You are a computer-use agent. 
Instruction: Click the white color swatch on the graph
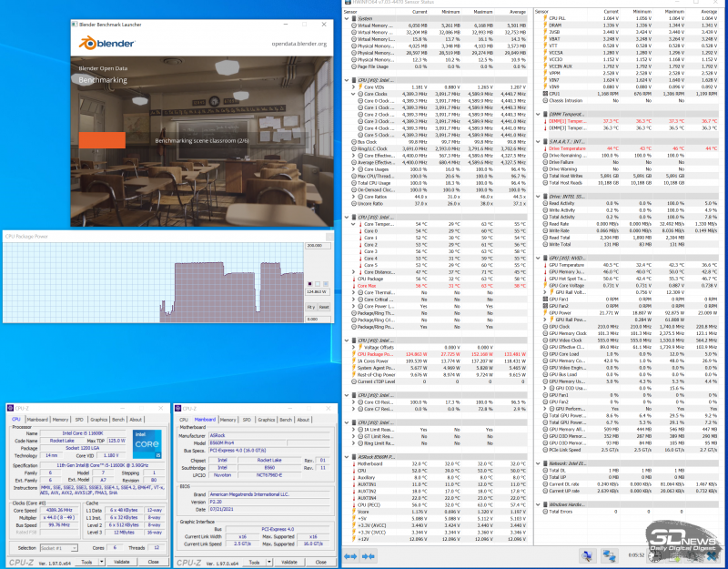(318, 284)
